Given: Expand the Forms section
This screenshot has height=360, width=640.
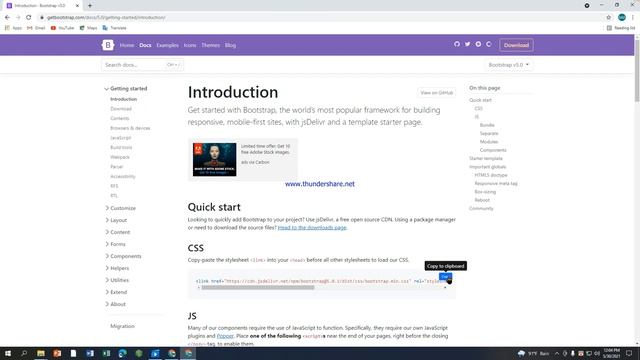Looking at the screenshot, I should [116, 244].
